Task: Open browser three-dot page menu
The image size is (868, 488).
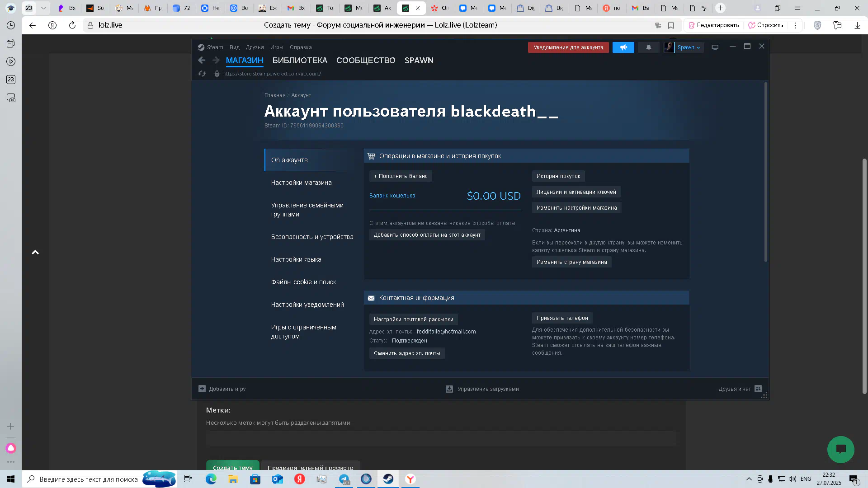Action: click(795, 25)
